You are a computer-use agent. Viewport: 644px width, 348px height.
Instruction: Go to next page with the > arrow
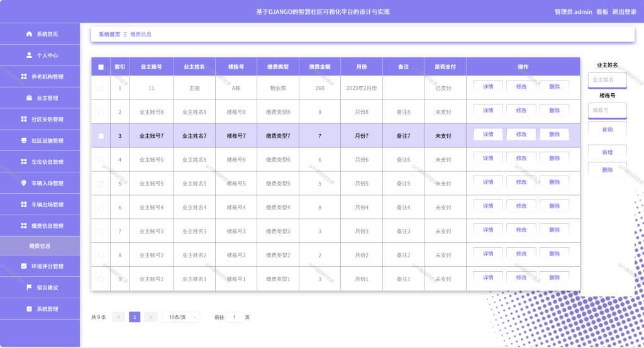[x=151, y=317]
